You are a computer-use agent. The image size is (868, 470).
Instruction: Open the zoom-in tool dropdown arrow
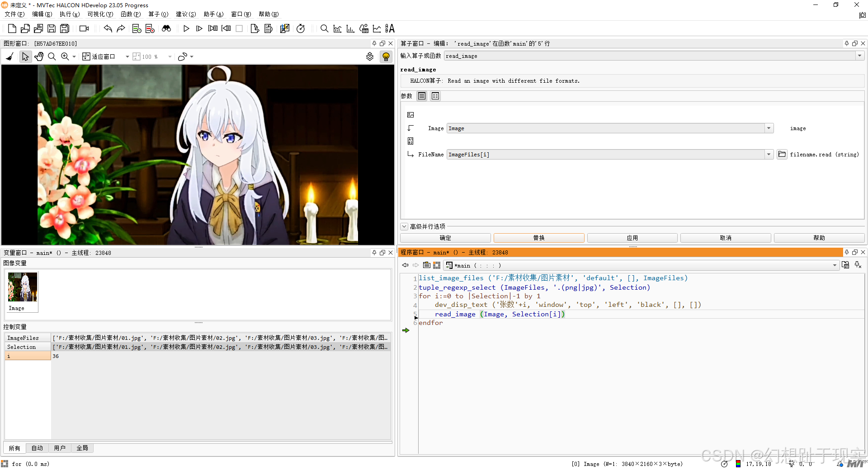(74, 56)
